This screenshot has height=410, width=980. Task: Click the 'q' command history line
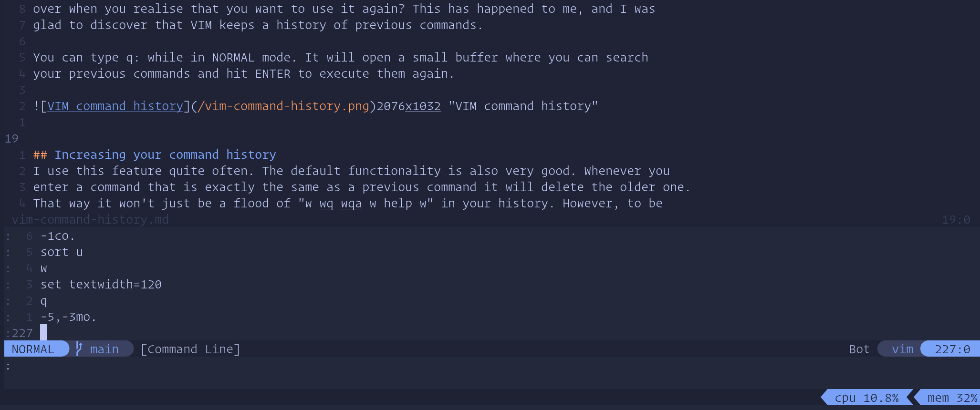pyautogui.click(x=44, y=300)
